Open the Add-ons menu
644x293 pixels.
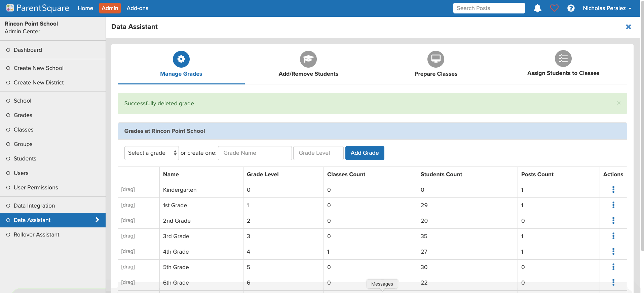pos(137,8)
